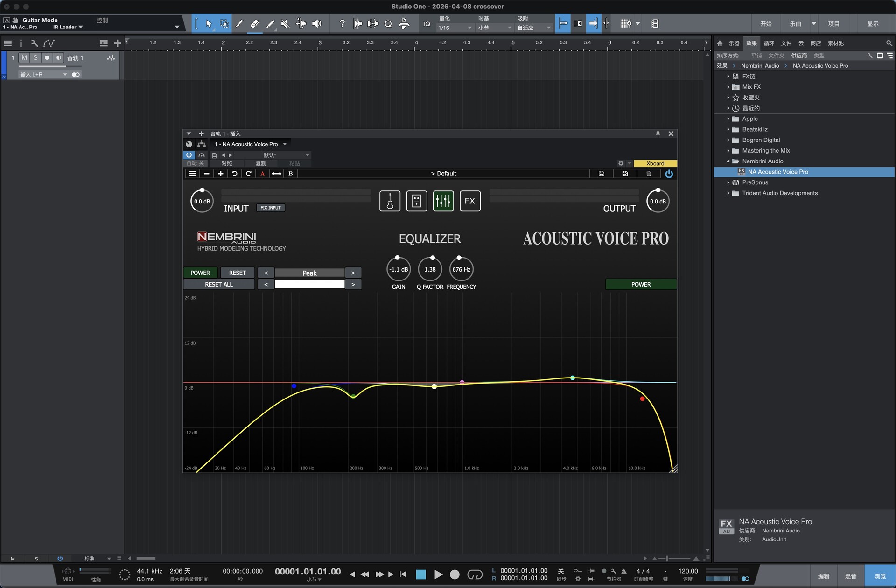Select the Listen tool speaker icon
The height and width of the screenshot is (588, 896).
tap(317, 23)
